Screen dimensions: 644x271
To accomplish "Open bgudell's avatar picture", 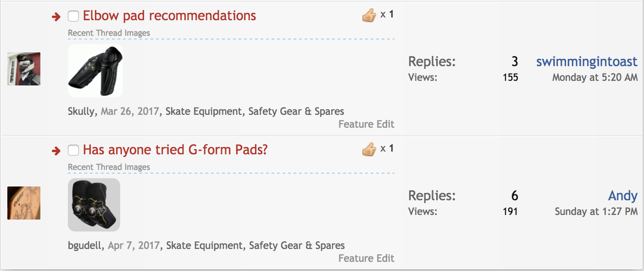I will (24, 203).
